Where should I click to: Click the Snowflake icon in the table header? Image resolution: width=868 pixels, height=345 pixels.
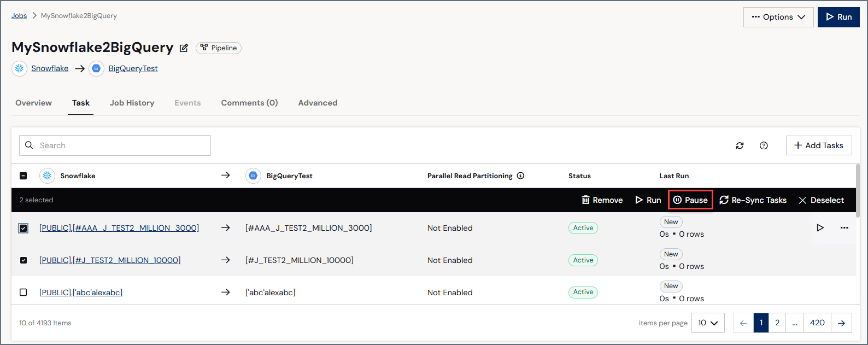coord(48,176)
